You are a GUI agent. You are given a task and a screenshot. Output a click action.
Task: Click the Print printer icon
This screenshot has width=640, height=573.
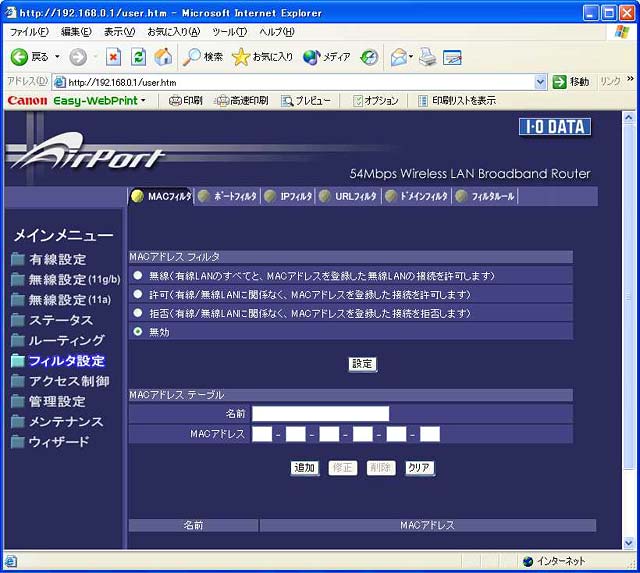(x=427, y=57)
